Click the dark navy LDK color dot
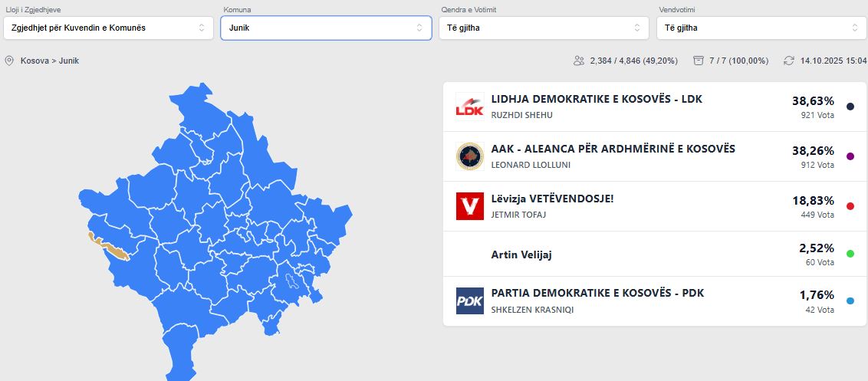 click(x=850, y=107)
